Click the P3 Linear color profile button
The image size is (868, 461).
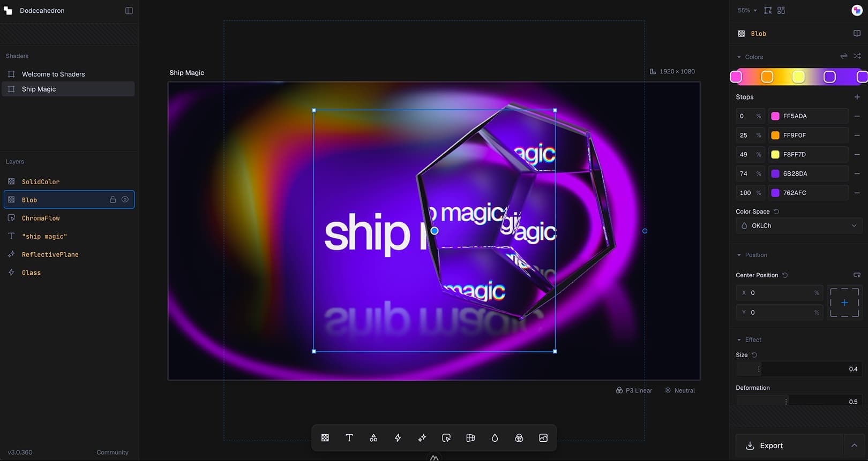(634, 390)
